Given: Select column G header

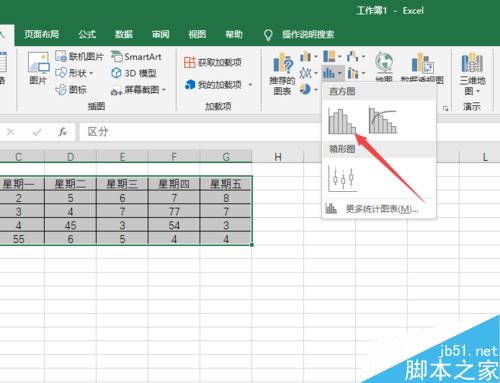Looking at the screenshot, I should pyautogui.click(x=226, y=157).
